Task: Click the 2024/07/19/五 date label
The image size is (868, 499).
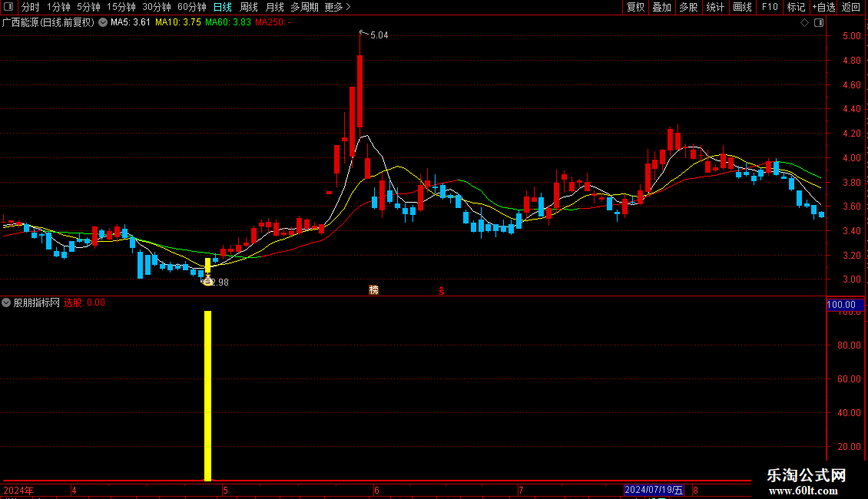Action: 654,490
